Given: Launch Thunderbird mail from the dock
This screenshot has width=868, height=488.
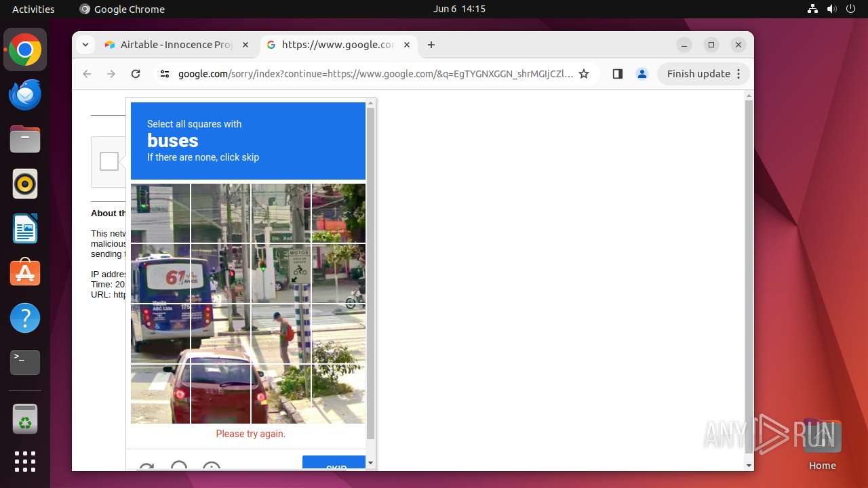Looking at the screenshot, I should [25, 95].
